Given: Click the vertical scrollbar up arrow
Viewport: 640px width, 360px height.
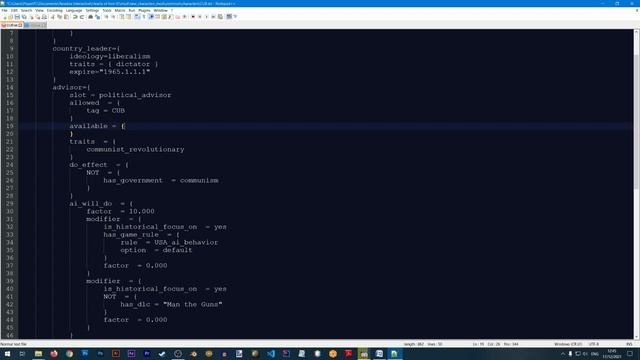Looking at the screenshot, I should click(636, 32).
